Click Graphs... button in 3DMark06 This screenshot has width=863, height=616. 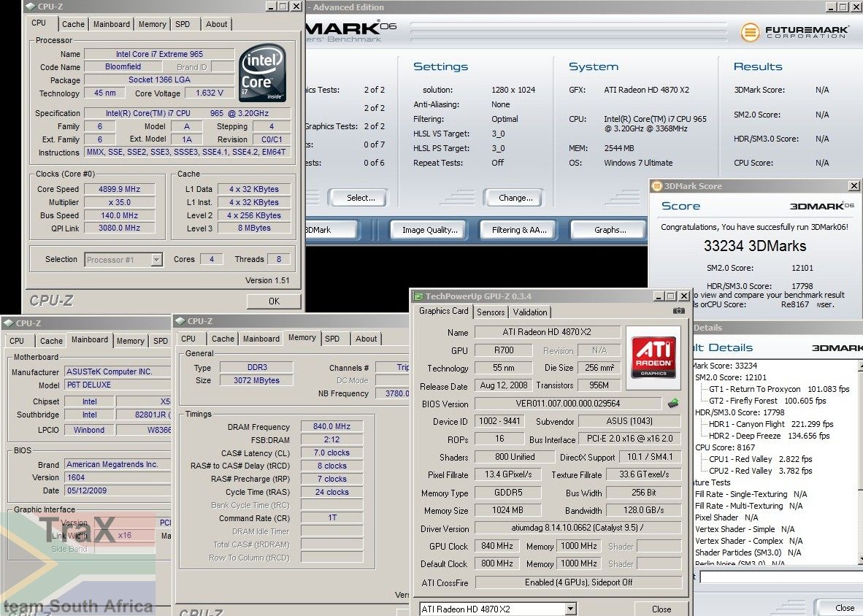[x=607, y=230]
